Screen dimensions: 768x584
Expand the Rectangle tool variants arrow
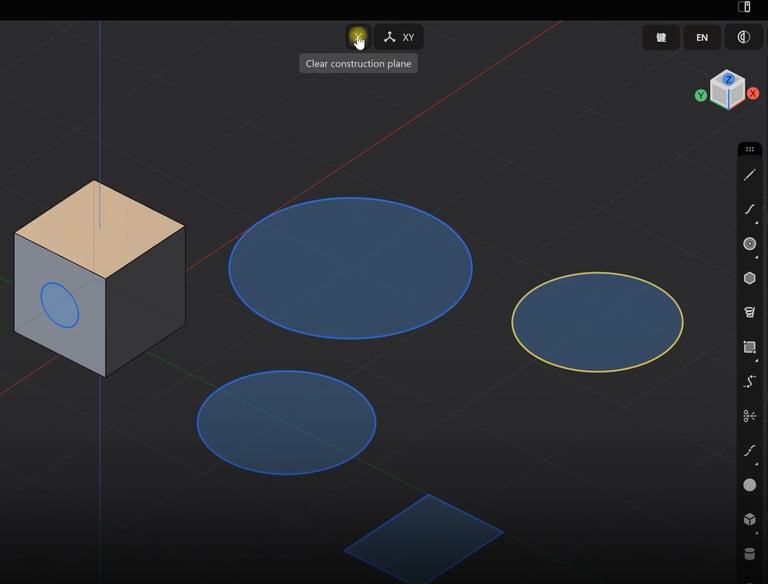tap(756, 361)
